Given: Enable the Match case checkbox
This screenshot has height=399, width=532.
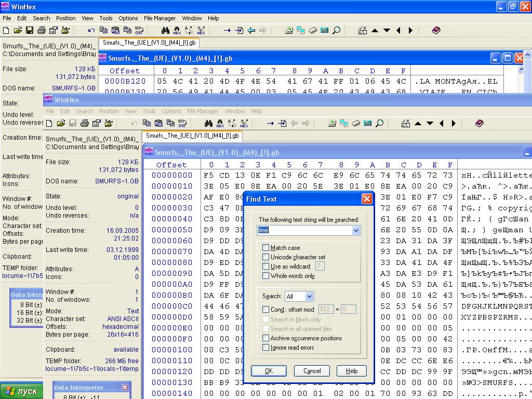Looking at the screenshot, I should point(265,248).
